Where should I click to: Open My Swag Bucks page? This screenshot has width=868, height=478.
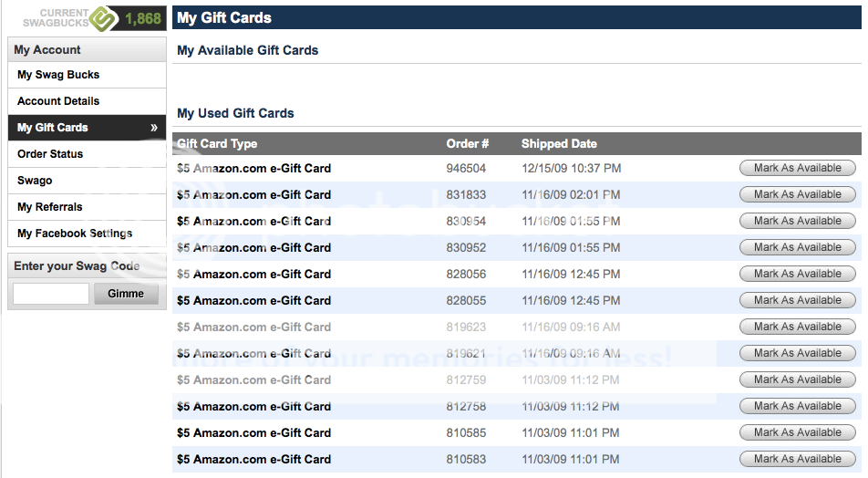coord(87,75)
